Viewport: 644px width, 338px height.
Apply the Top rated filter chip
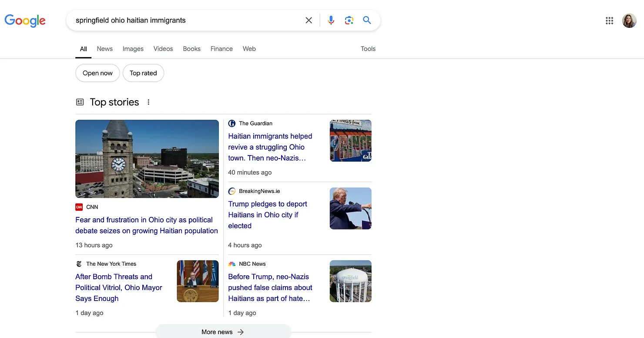click(x=143, y=73)
